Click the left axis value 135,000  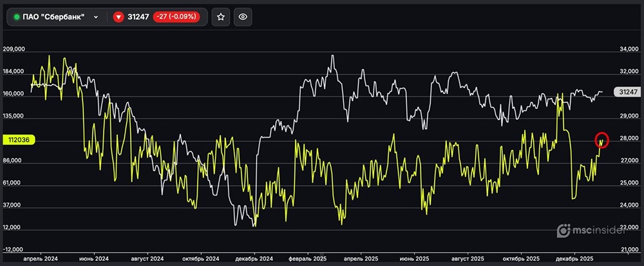[x=14, y=116]
